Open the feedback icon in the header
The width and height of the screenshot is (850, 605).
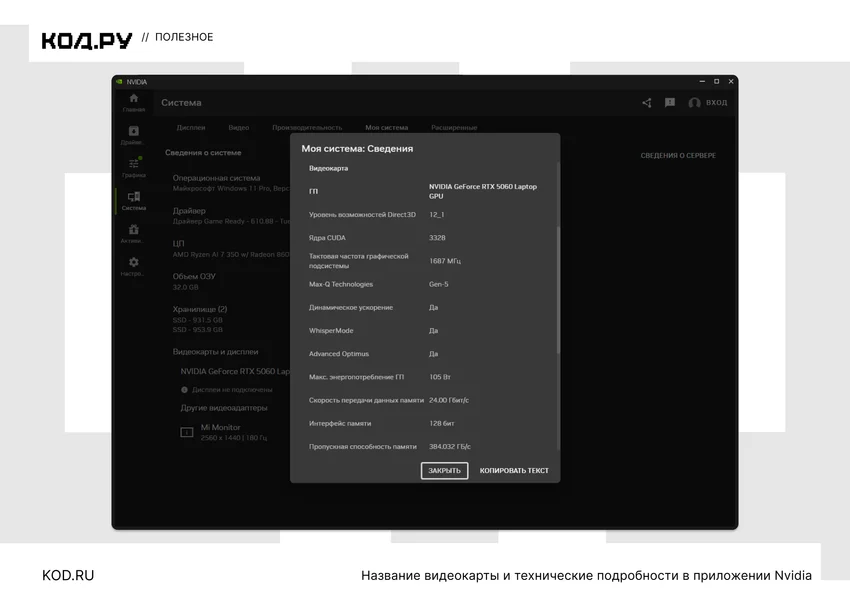click(670, 102)
